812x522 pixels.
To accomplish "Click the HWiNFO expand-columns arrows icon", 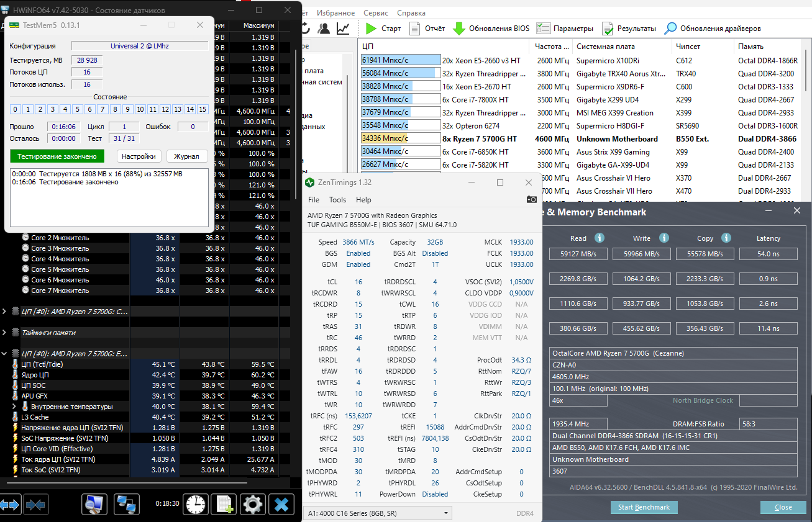I will (10, 505).
